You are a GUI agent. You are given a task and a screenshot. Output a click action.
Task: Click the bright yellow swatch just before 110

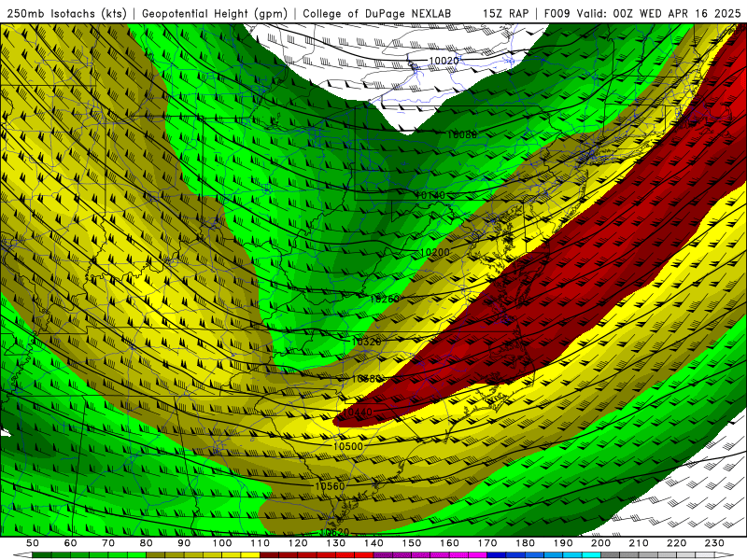point(250,555)
